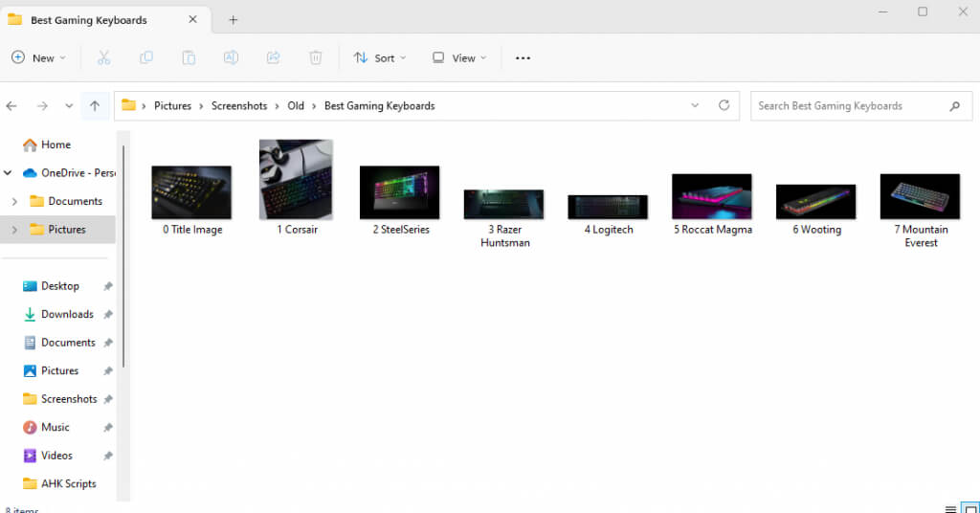
Task: Open the New item dropdown
Action: [38, 57]
